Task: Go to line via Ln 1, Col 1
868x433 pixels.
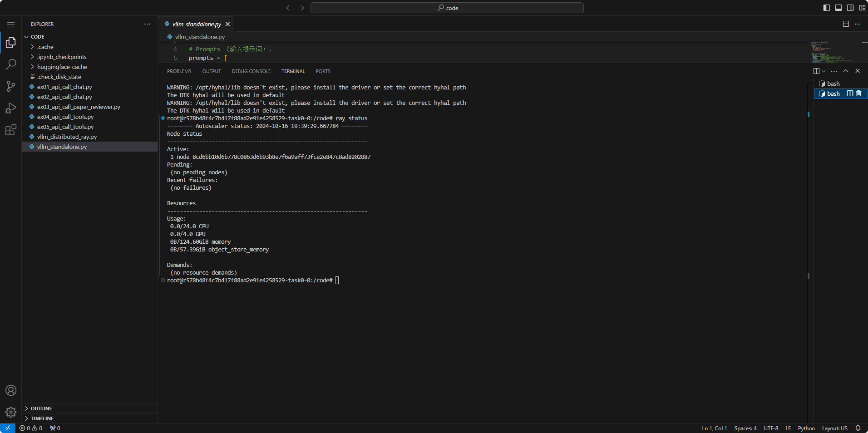Action: coord(714,428)
